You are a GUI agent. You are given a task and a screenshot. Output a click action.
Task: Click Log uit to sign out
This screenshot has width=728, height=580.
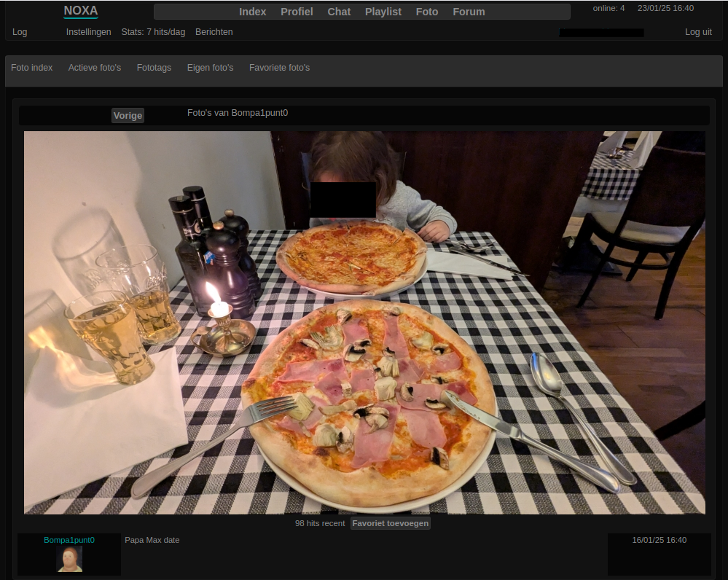pyautogui.click(x=698, y=32)
